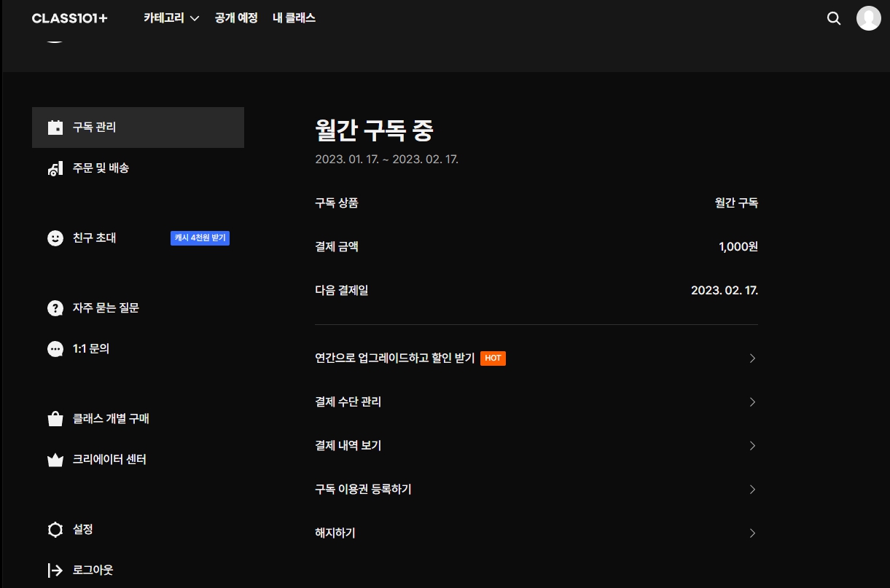This screenshot has height=588, width=890.
Task: Open the user profile avatar
Action: [x=868, y=18]
